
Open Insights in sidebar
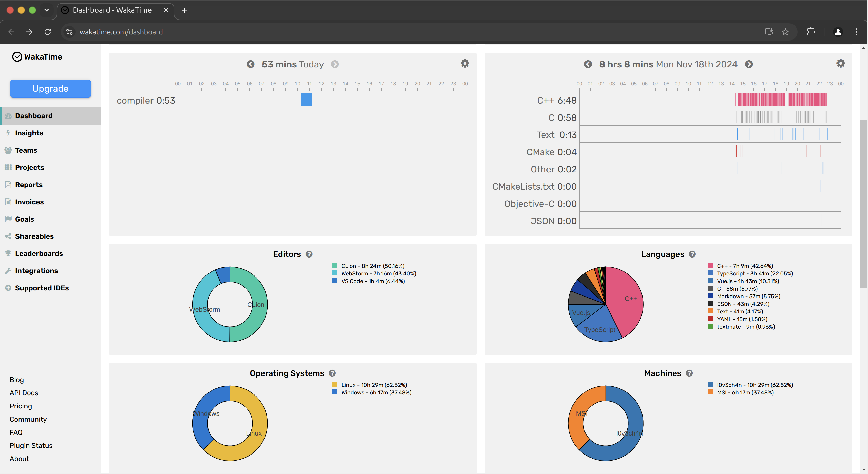point(29,133)
